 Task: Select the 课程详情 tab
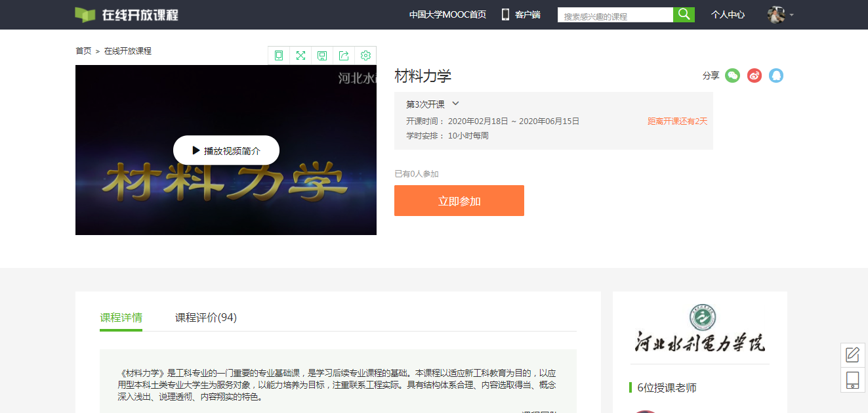pos(121,318)
